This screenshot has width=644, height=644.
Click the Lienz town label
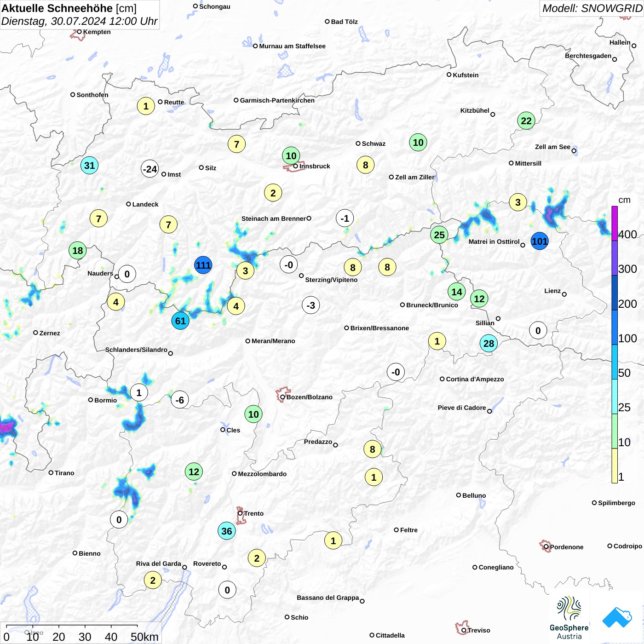[x=552, y=291]
